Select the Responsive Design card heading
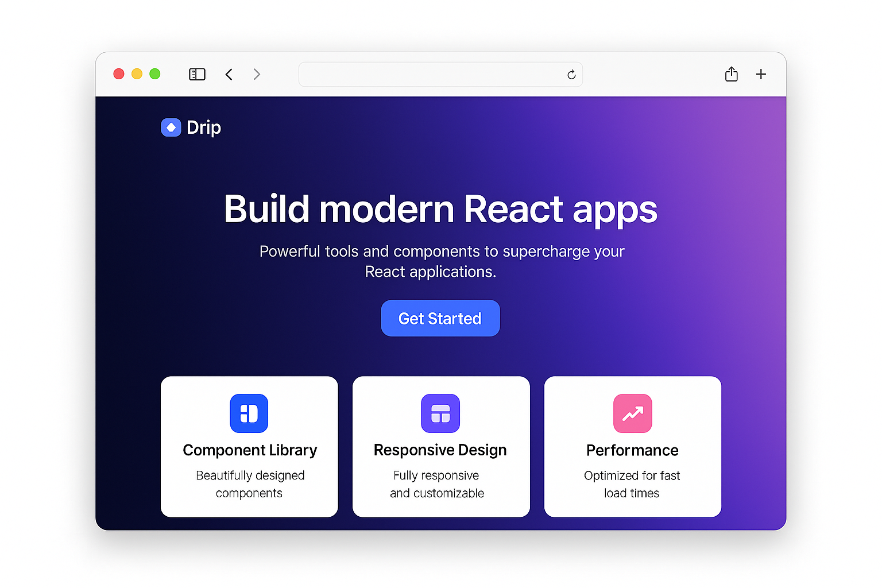 [x=440, y=450]
